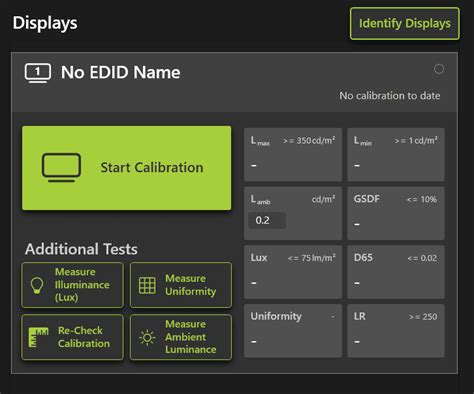Click the 'No calibration to date' text
Screen dimensions: 474x394
click(390, 96)
